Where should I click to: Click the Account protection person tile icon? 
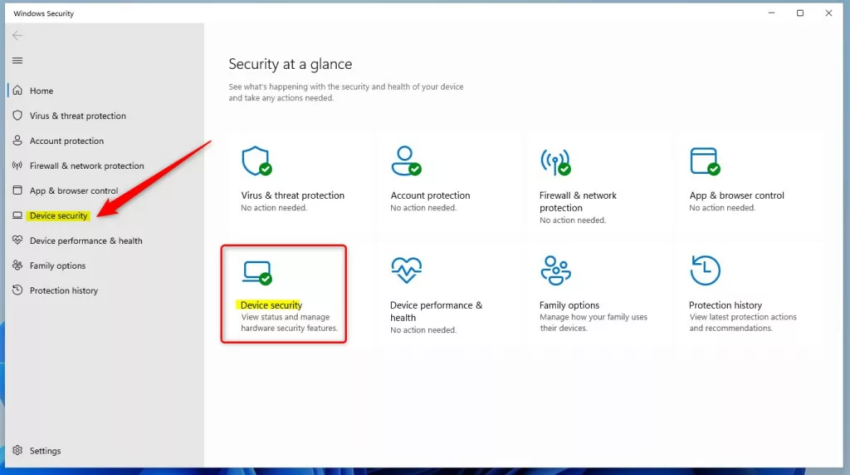406,161
